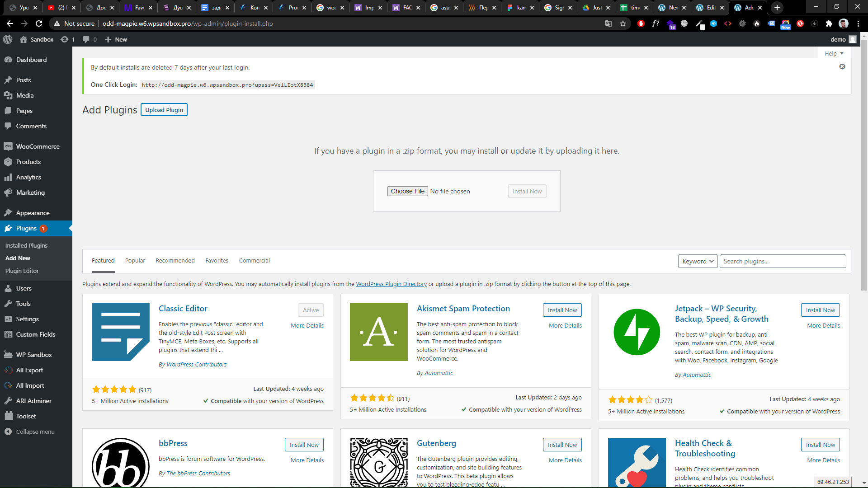
Task: Open the demo user account menu
Action: 843,39
